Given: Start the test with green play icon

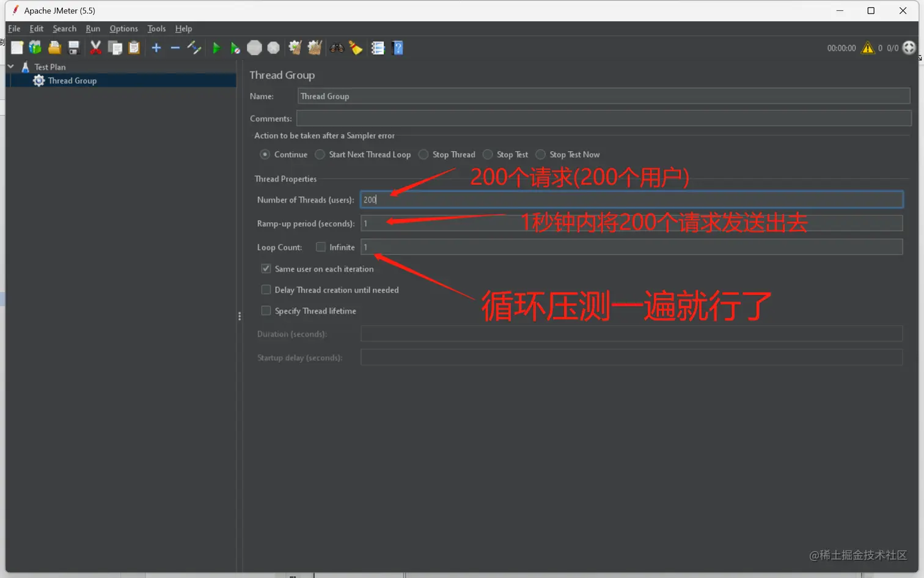Looking at the screenshot, I should (216, 48).
